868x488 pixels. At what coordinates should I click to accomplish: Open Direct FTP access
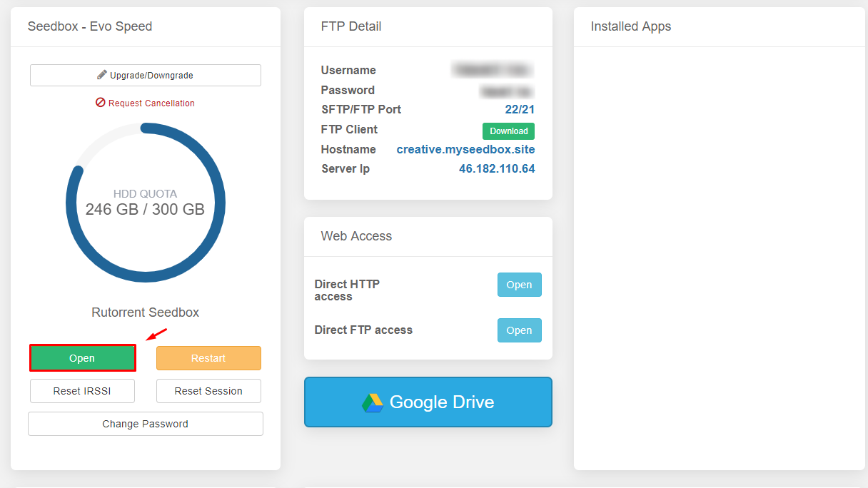click(519, 330)
